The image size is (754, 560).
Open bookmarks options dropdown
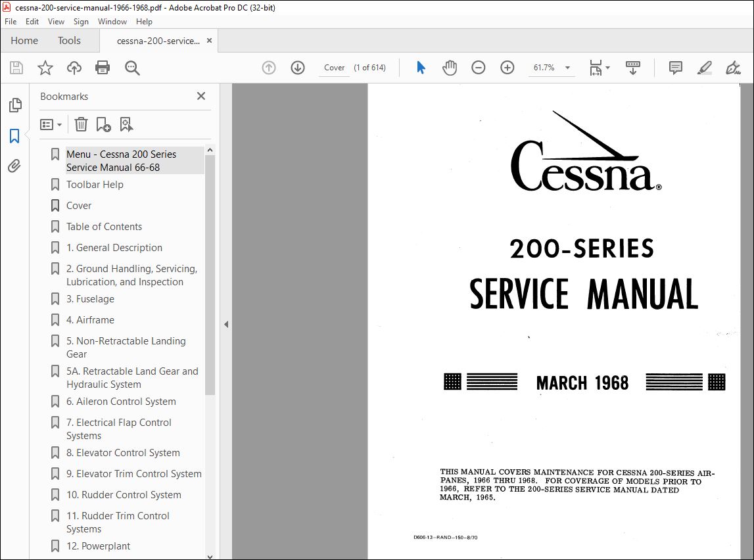51,125
